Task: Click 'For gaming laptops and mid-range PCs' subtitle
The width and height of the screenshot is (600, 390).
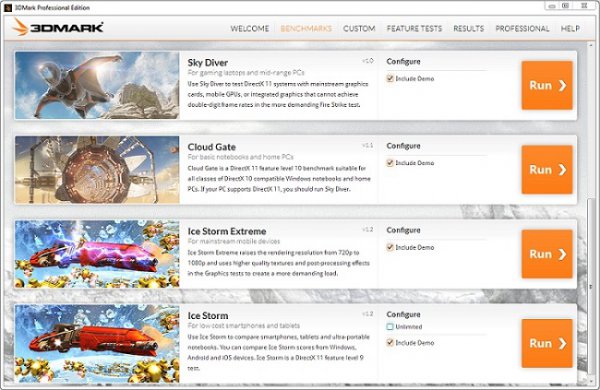Action: (246, 72)
